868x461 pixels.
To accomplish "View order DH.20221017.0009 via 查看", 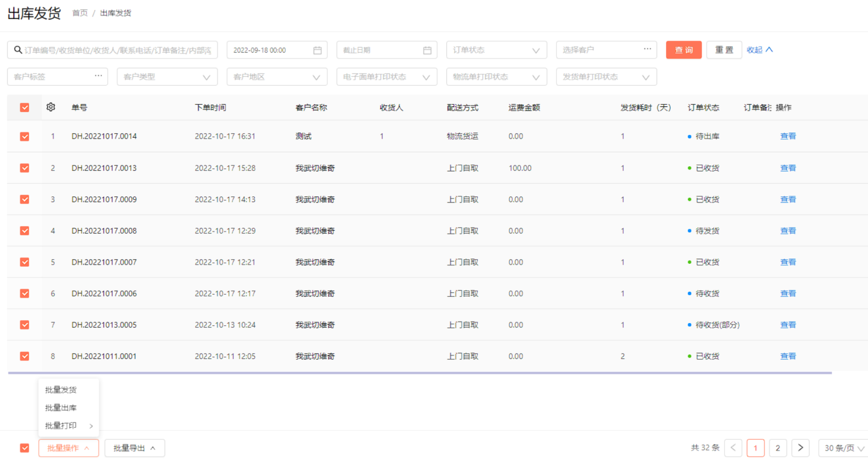I will pyautogui.click(x=788, y=199).
